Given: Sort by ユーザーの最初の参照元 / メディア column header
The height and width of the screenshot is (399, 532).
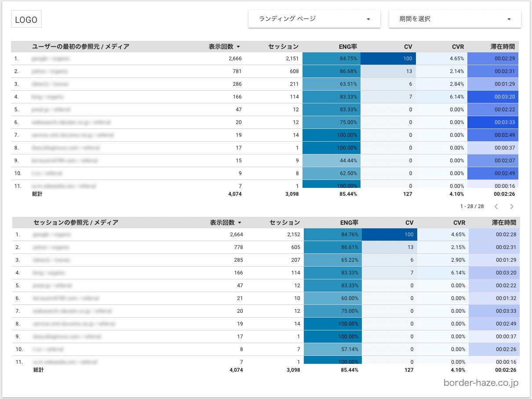Looking at the screenshot, I should (80, 47).
